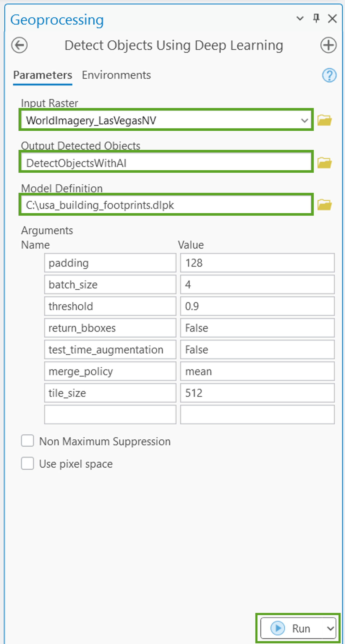Screen dimensions: 345x644
Task: Select the Parameters tab
Action: [x=43, y=75]
